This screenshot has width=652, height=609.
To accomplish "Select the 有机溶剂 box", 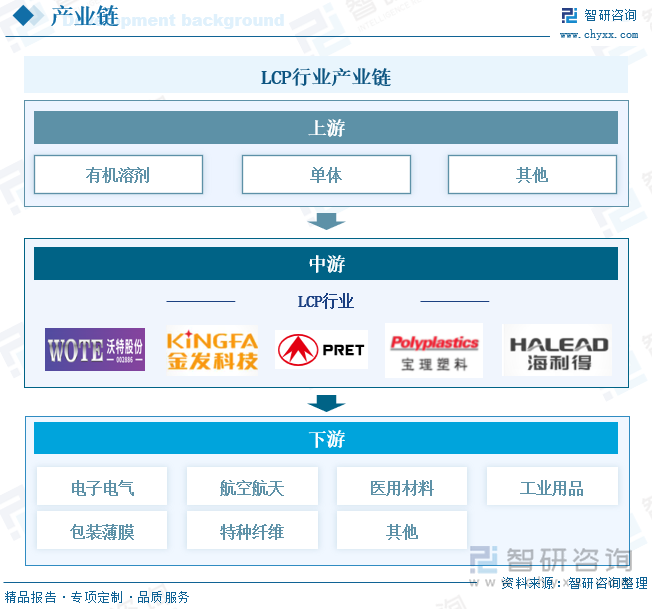I will (119, 175).
